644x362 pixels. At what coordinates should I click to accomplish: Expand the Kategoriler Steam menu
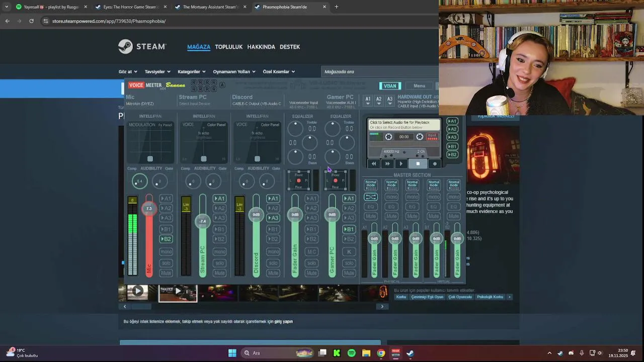click(191, 71)
